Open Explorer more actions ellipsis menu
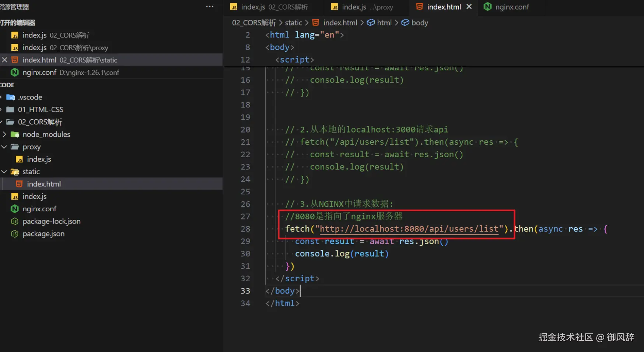The height and width of the screenshot is (352, 644). 210,7
